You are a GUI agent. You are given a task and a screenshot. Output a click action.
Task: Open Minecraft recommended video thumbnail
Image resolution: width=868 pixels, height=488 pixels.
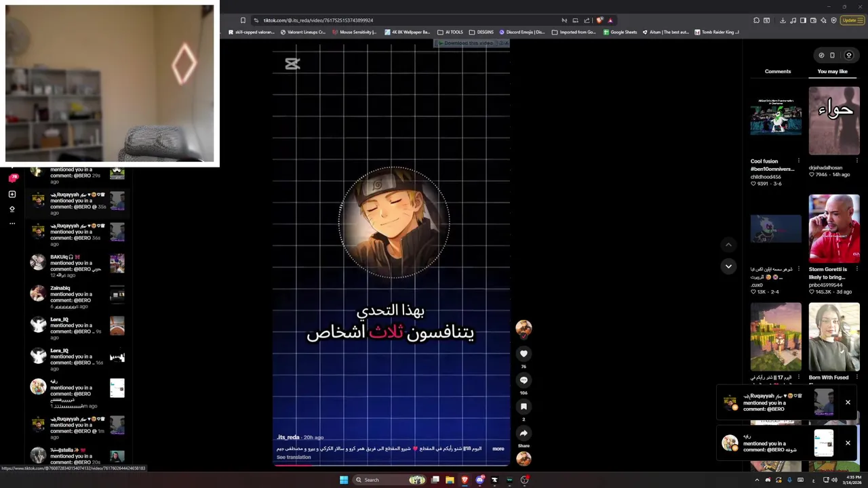pyautogui.click(x=776, y=337)
